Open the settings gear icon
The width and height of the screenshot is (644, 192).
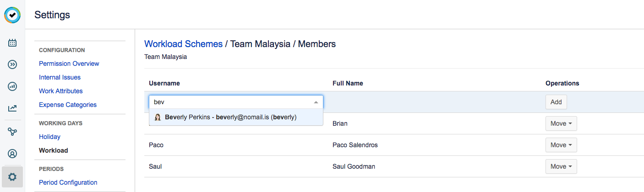[x=12, y=176]
